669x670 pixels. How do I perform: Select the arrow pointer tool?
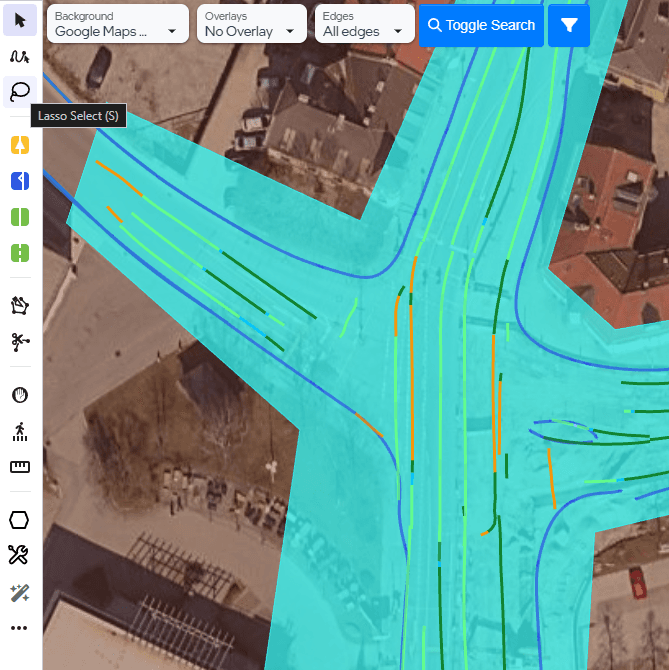[20, 20]
